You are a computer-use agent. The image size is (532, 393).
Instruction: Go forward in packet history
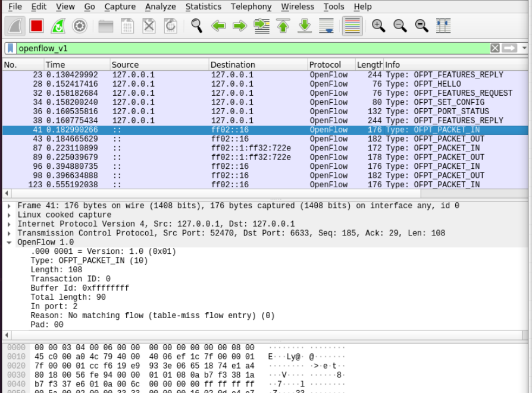click(240, 26)
